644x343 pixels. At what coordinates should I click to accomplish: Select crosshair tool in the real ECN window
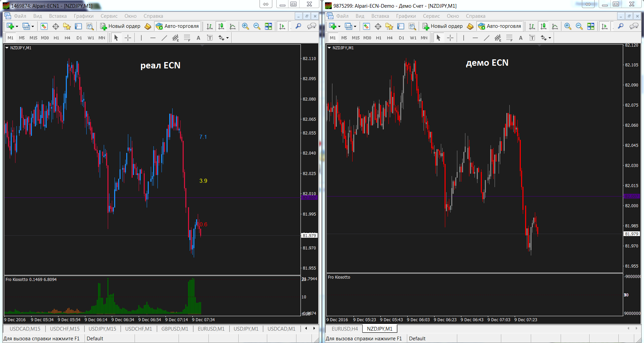click(128, 38)
